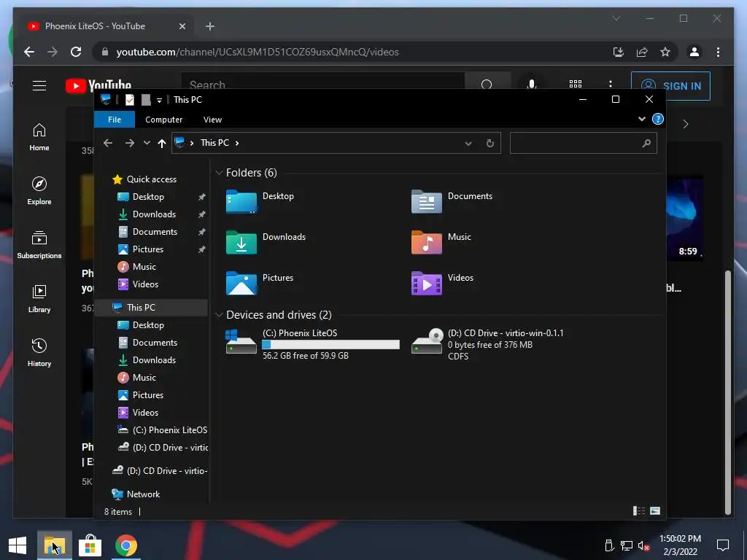Open the Pictures folder in Folders section
The width and height of the screenshot is (747, 560).
pos(241,284)
